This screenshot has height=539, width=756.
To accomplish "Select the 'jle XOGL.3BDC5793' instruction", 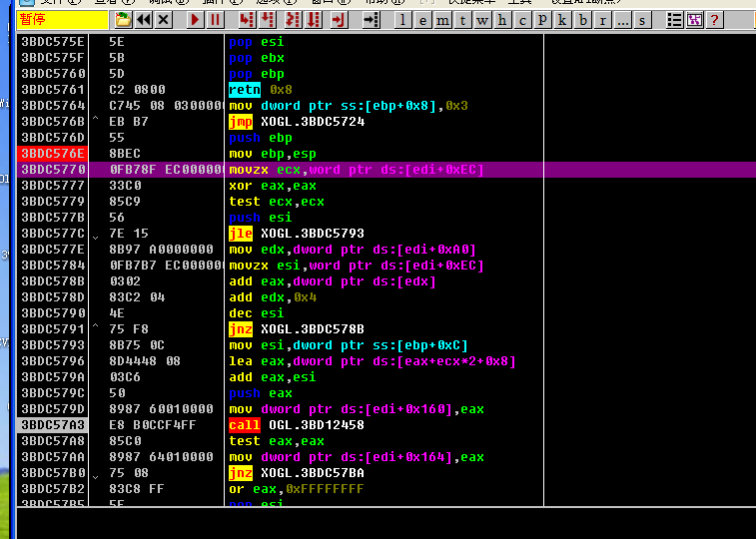I will click(x=296, y=234).
